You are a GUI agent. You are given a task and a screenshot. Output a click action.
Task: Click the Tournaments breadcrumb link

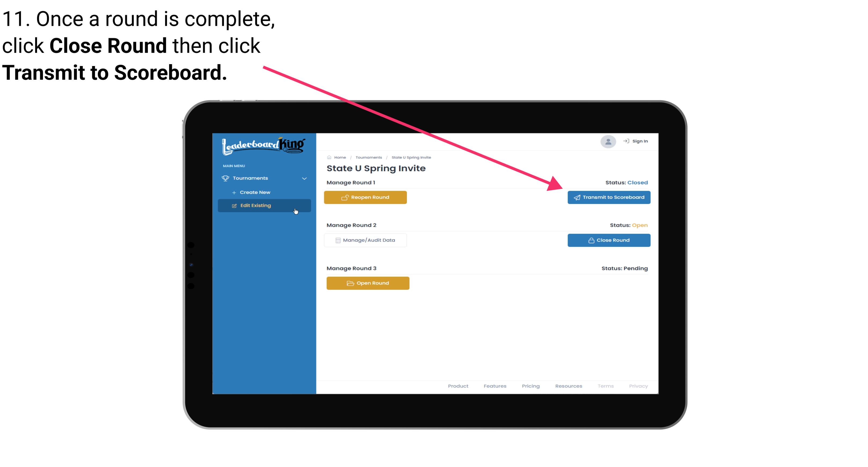click(x=368, y=157)
